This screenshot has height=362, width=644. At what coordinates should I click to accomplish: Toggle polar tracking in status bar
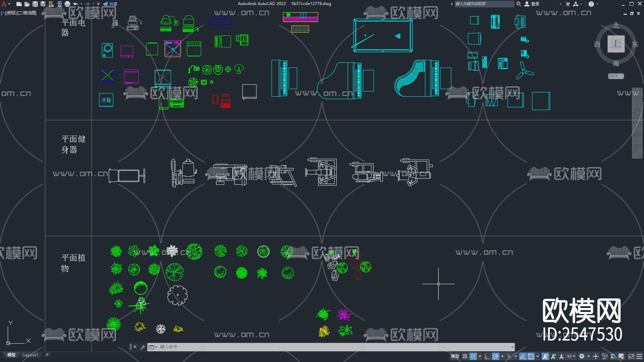(496, 356)
